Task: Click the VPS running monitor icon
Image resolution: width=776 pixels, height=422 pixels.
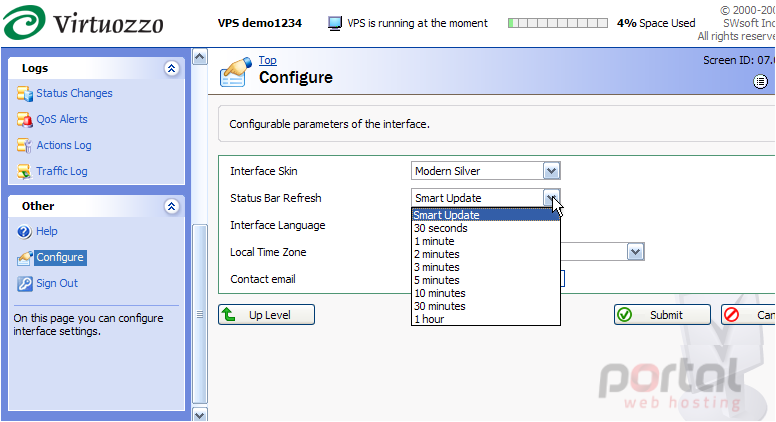Action: (x=335, y=23)
